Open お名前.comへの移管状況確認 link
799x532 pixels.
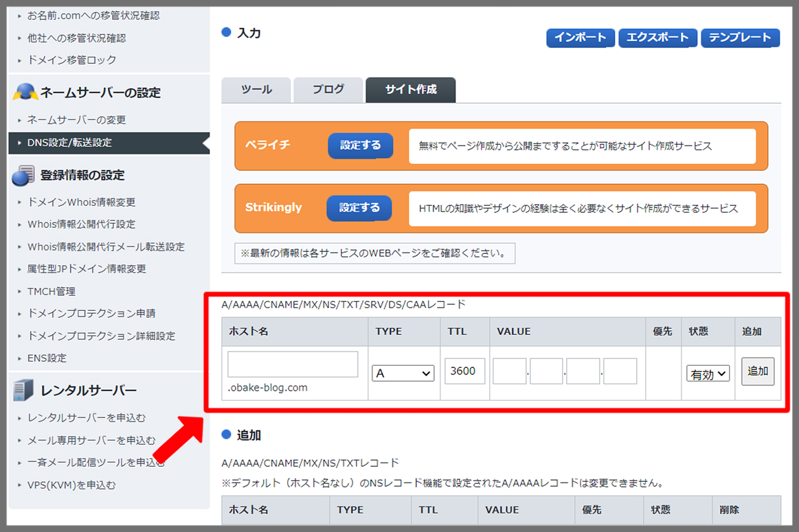tap(93, 16)
